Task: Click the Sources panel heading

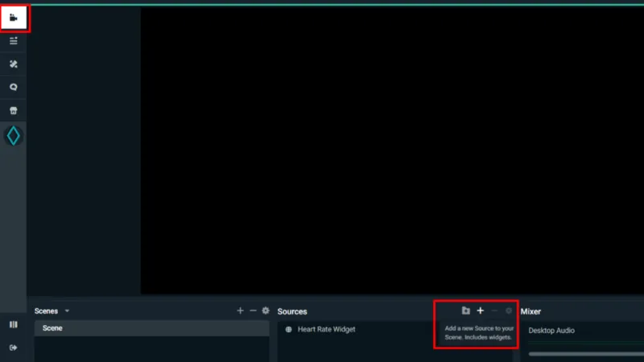Action: [292, 311]
